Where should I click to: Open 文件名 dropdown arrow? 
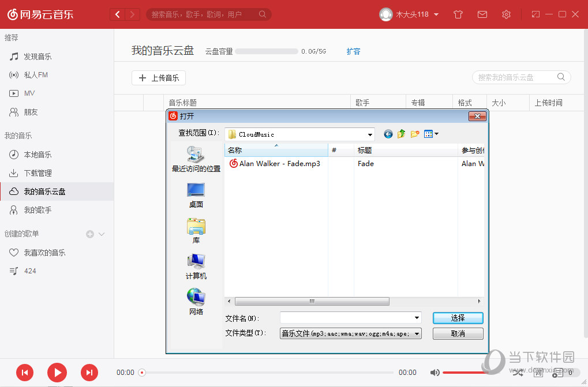[x=417, y=318]
